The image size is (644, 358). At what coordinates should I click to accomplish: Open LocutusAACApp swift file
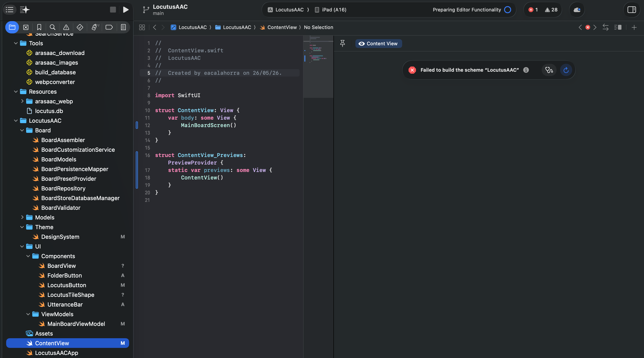[56, 353]
